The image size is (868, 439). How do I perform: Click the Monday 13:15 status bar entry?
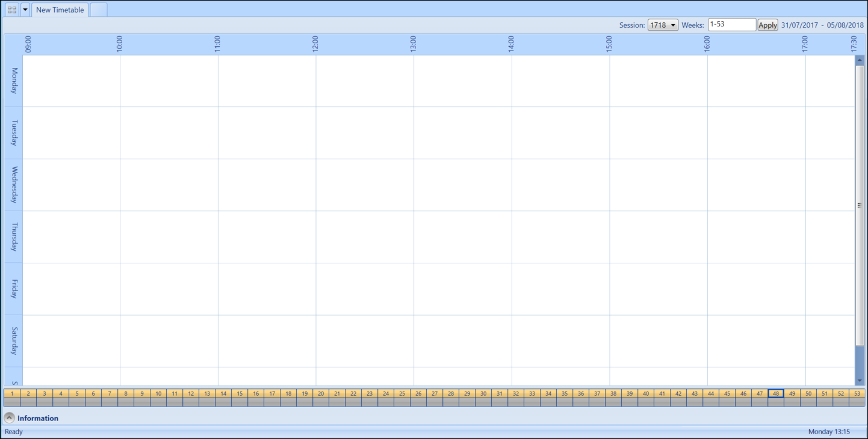829,432
